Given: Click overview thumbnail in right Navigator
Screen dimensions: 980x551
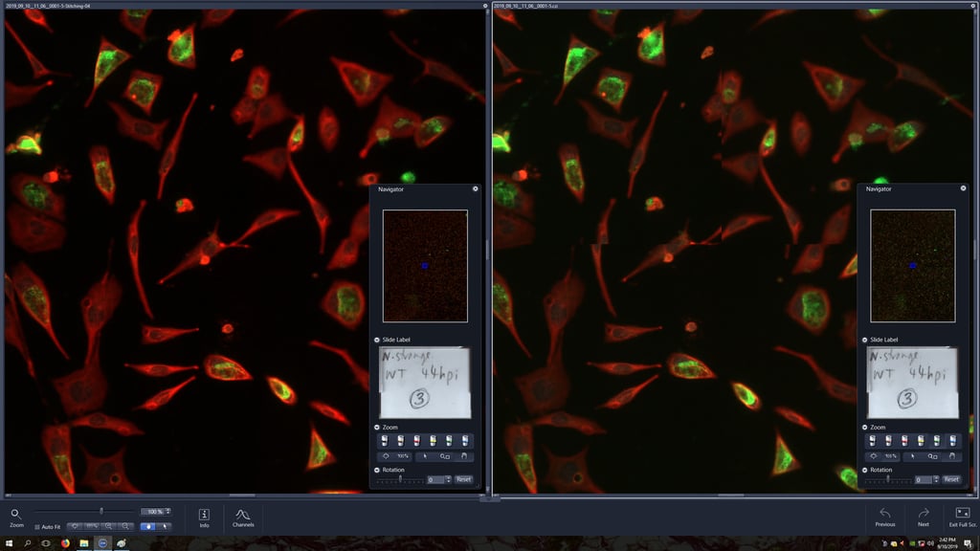Looking at the screenshot, I should (x=912, y=266).
